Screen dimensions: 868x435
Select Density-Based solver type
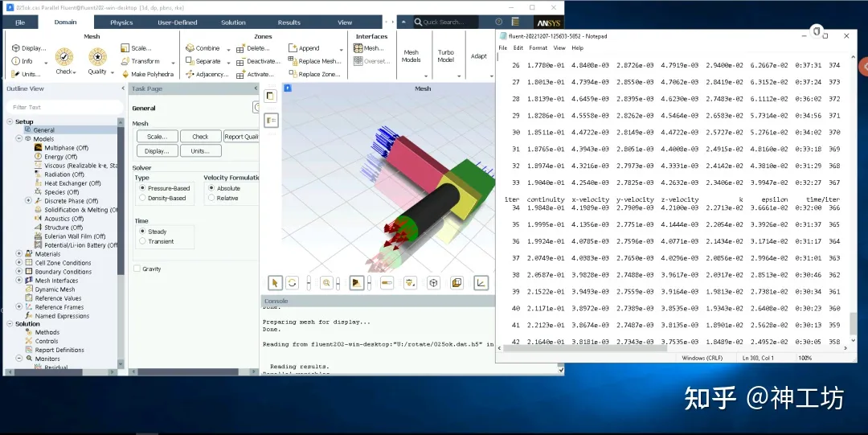click(142, 198)
